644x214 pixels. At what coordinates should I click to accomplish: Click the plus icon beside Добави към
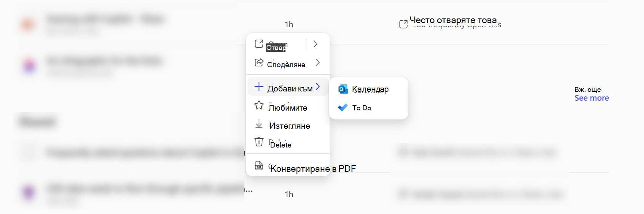(x=259, y=86)
